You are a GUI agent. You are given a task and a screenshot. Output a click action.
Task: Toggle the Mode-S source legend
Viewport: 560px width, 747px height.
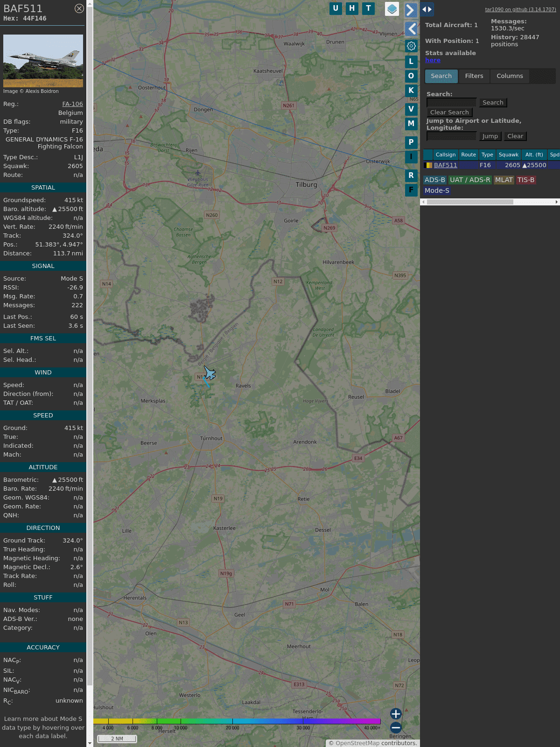[x=437, y=190]
